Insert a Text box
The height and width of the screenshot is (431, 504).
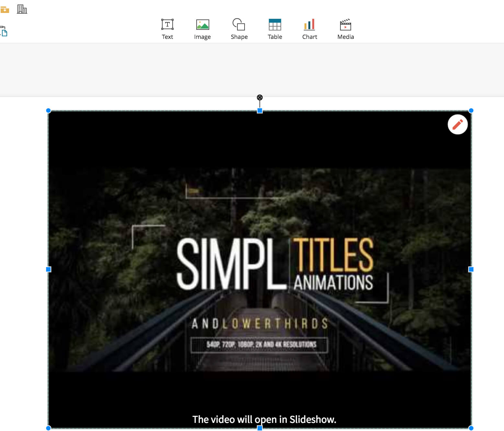167,29
